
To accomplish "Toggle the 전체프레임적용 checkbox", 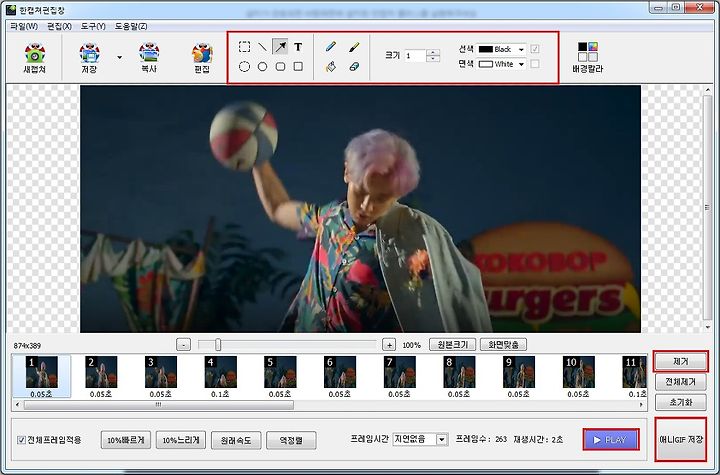I will [x=21, y=440].
